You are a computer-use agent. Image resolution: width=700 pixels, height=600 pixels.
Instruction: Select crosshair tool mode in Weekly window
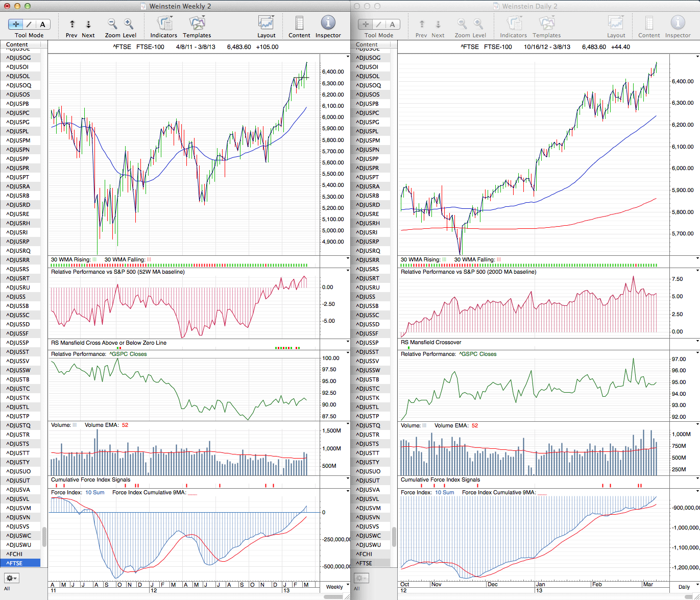16,24
